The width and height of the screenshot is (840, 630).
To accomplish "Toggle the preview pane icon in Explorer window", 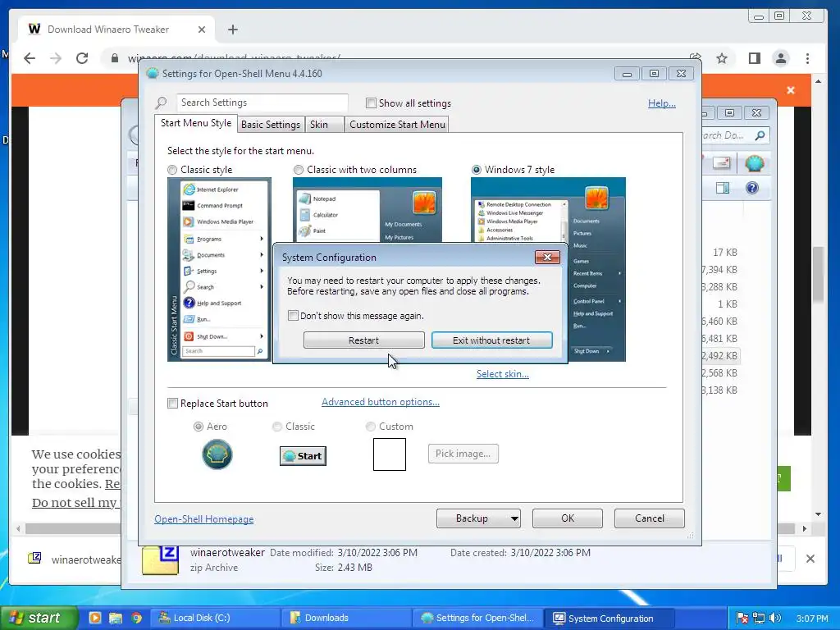I will pyautogui.click(x=723, y=188).
